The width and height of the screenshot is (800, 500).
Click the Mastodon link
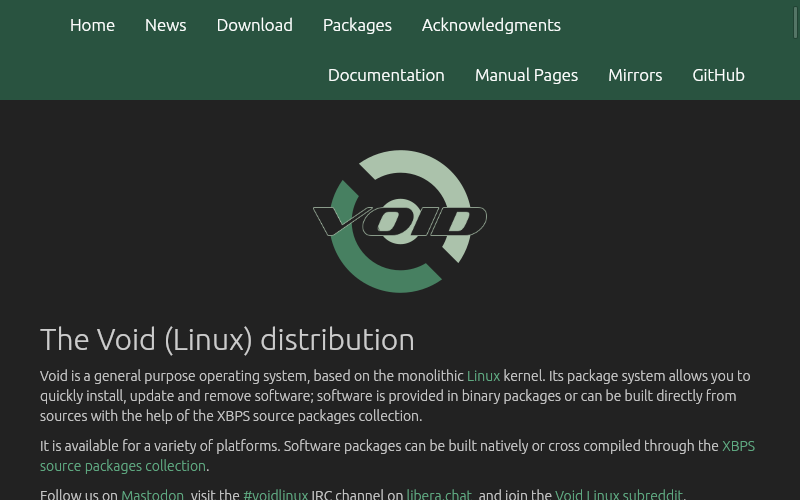[x=152, y=494]
